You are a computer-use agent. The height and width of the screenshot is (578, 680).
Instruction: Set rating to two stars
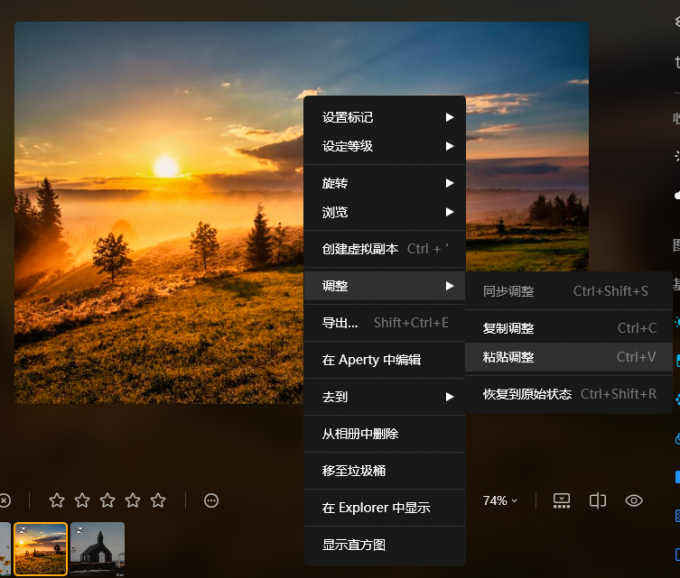coord(82,500)
